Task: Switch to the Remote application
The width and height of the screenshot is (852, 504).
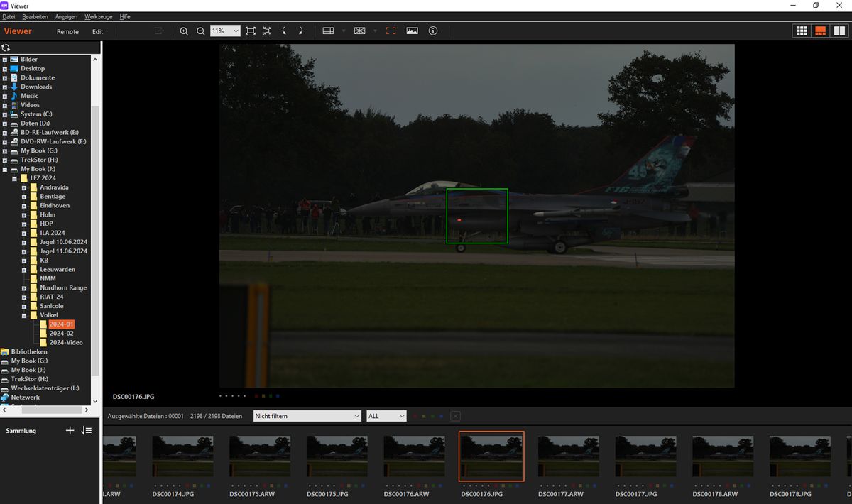Action: pos(67,31)
